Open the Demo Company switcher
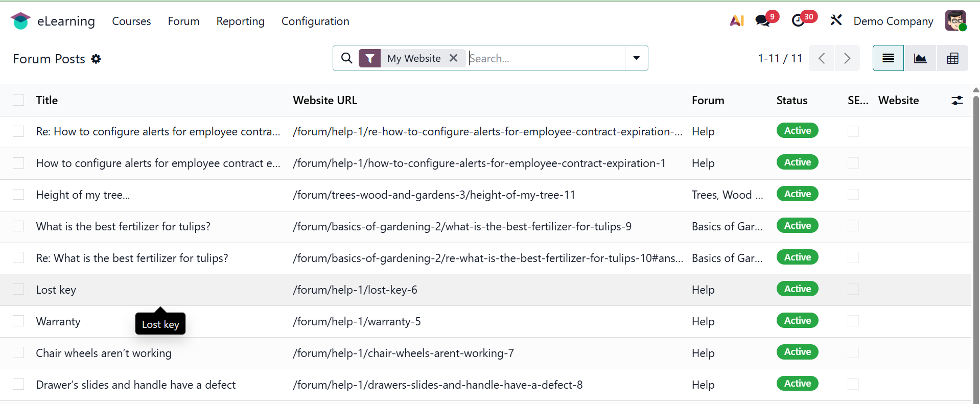The image size is (980, 404). tap(893, 21)
